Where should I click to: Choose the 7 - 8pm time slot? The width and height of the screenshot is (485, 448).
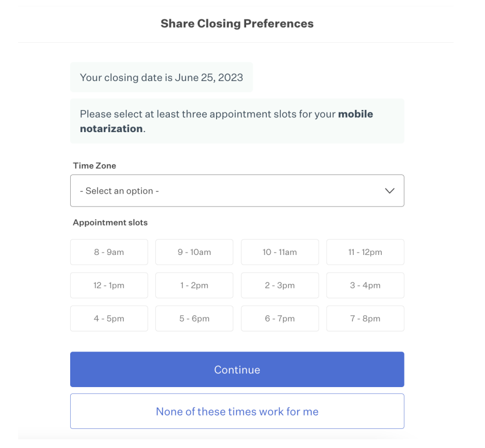click(365, 318)
